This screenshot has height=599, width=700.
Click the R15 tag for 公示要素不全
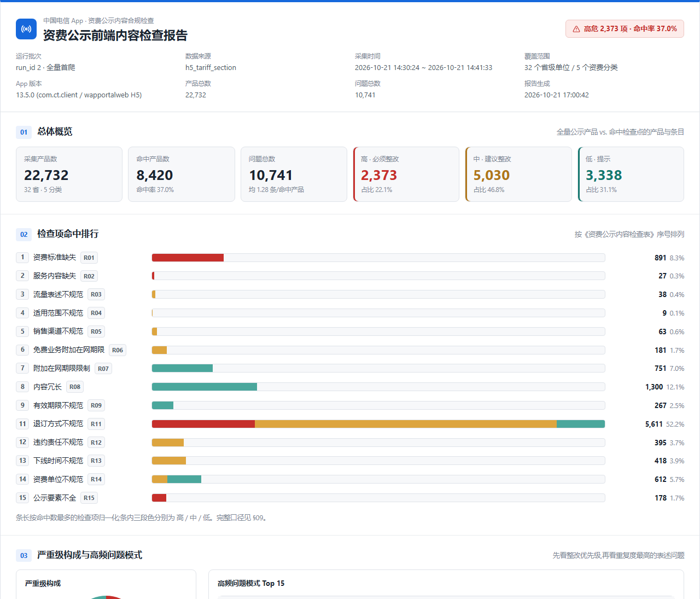[x=89, y=498]
